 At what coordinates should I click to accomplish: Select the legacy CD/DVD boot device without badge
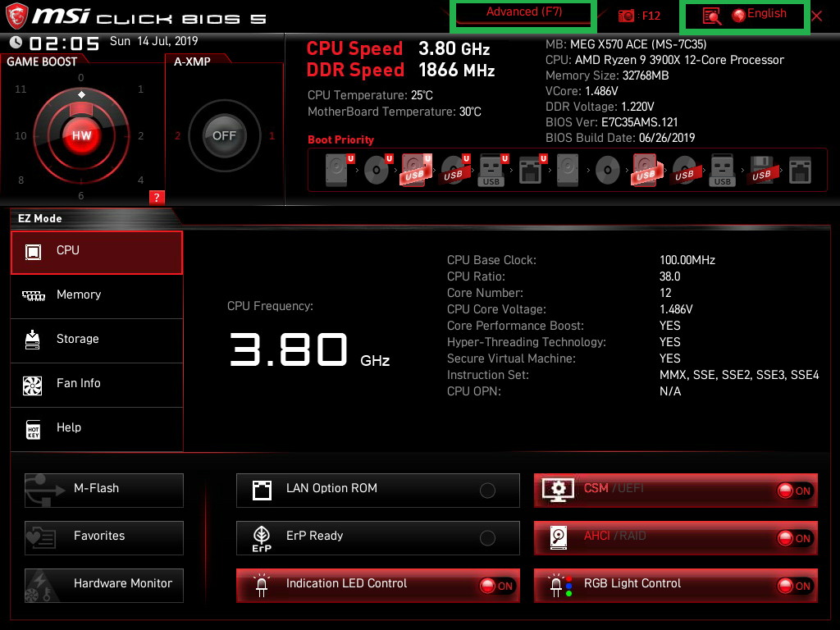coord(608,171)
